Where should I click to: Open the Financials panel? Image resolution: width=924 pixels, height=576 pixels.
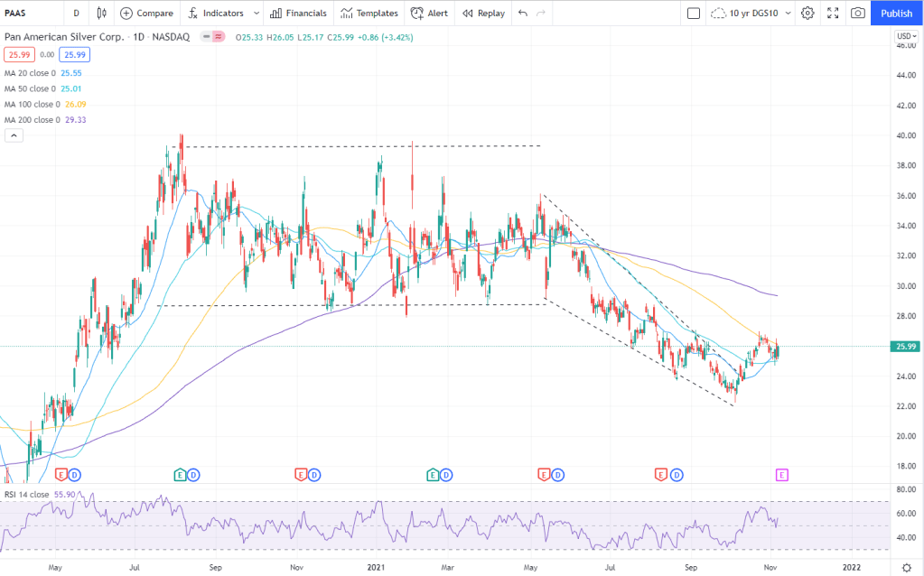(x=299, y=14)
